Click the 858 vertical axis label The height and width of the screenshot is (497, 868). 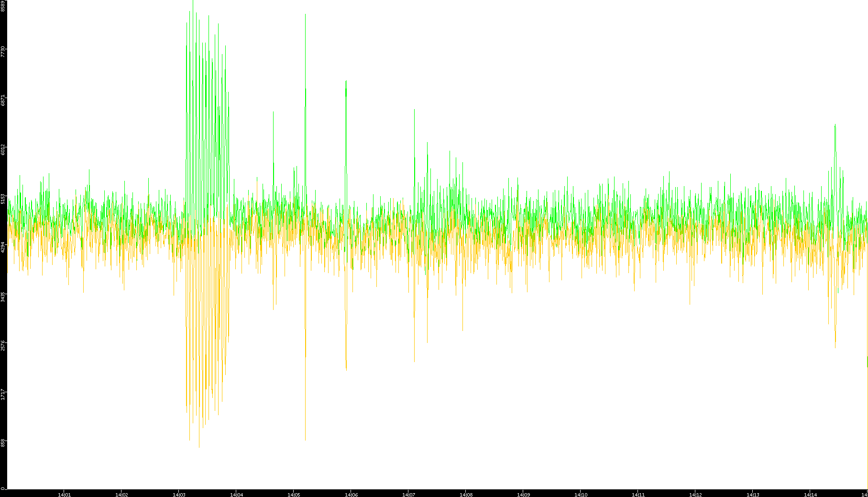[x=3, y=442]
